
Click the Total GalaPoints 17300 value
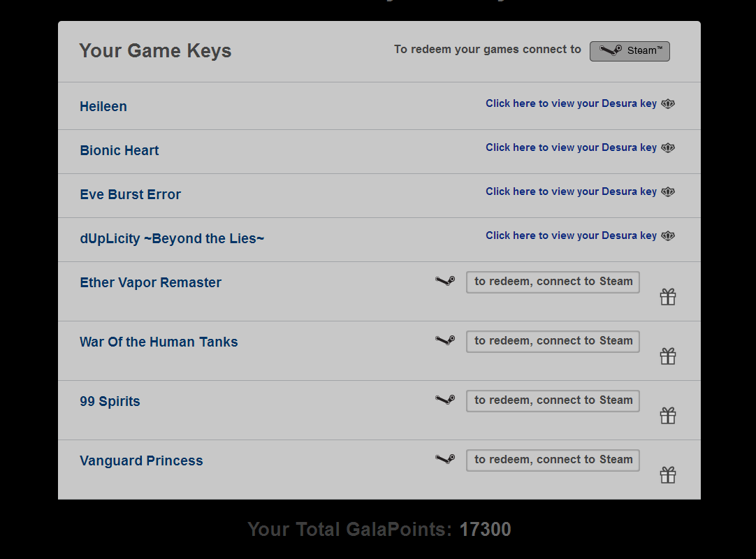coord(485,530)
